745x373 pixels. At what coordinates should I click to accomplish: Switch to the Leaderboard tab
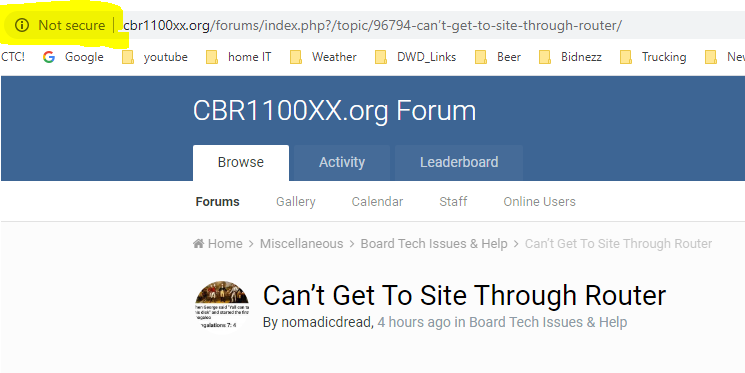(459, 163)
